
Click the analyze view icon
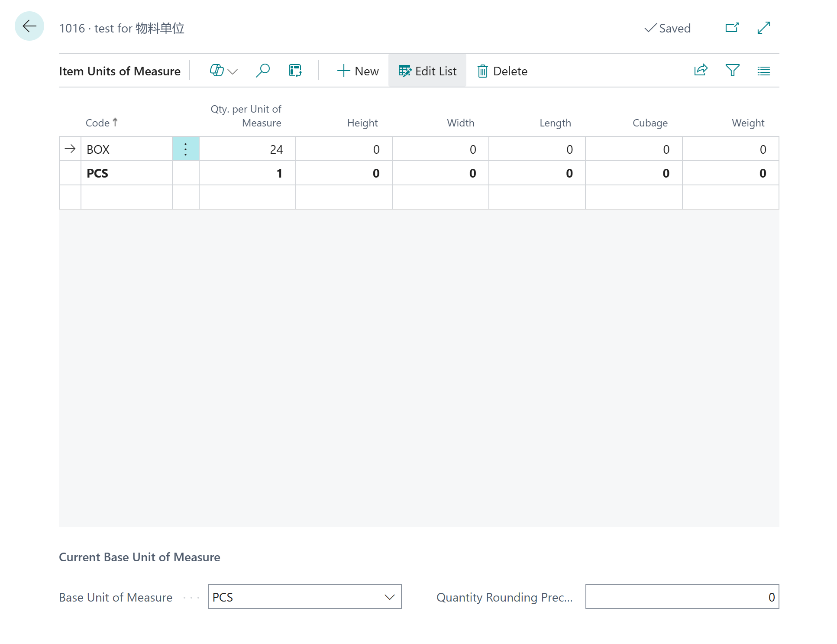[295, 71]
